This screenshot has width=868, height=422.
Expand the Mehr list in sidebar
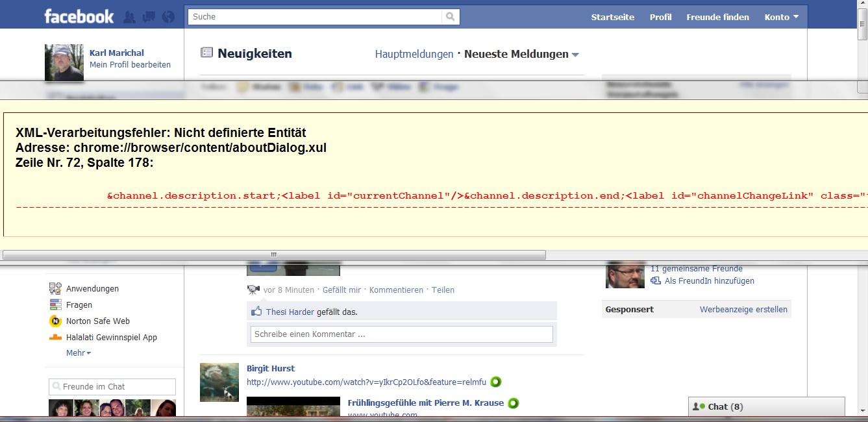(79, 353)
